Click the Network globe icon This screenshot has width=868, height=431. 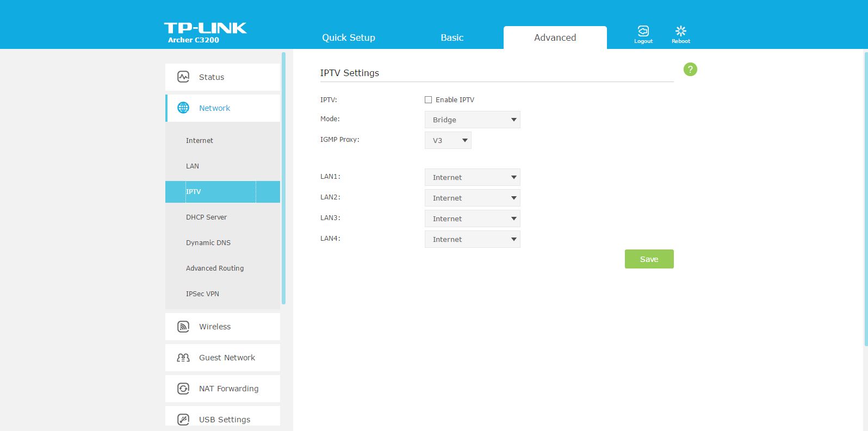[x=183, y=108]
